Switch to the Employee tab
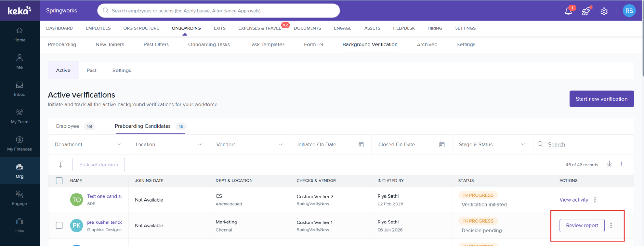This screenshot has width=644, height=246. [68, 126]
